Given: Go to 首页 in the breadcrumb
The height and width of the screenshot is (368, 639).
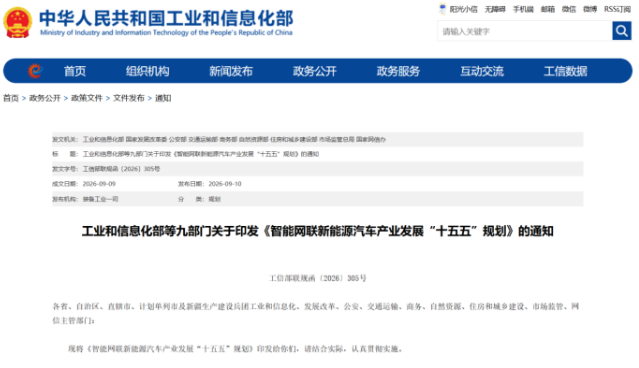Looking at the screenshot, I should point(11,98).
